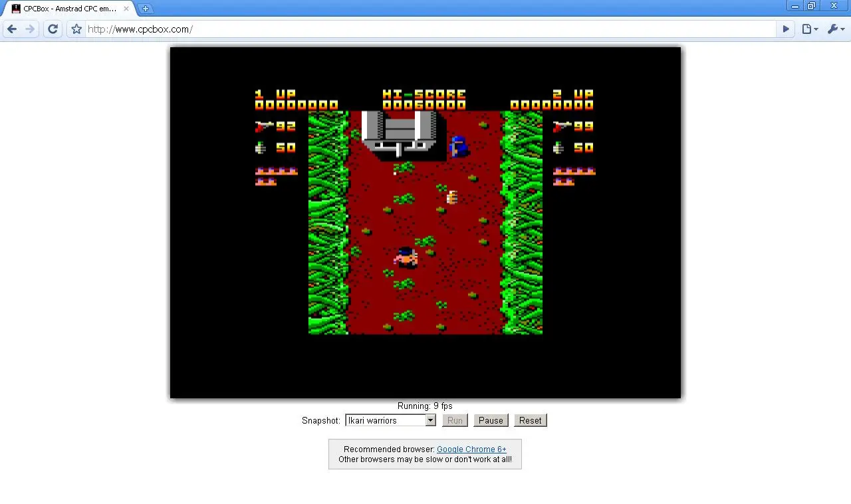Click the player 2 bullet ammo icon
The height and width of the screenshot is (504, 851).
pos(562,126)
